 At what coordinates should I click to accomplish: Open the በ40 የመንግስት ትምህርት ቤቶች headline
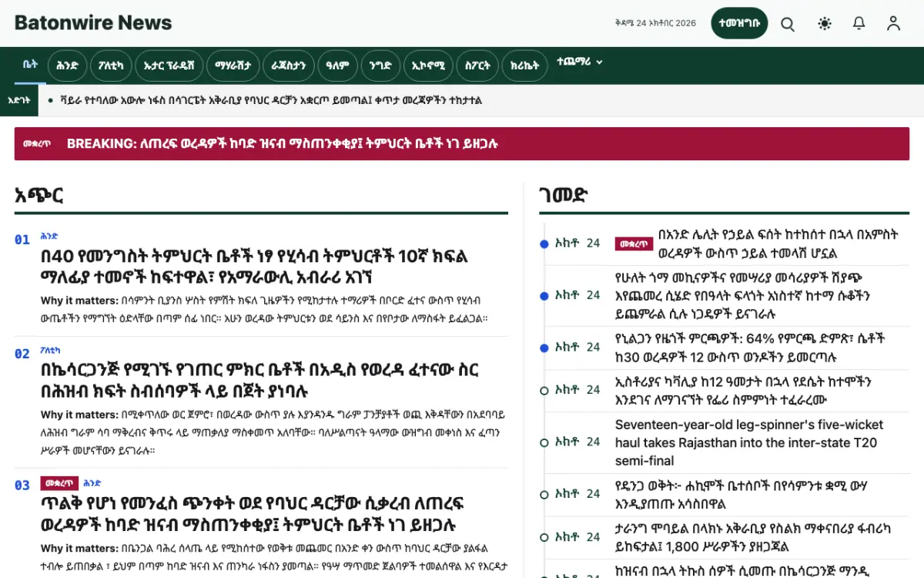[254, 266]
